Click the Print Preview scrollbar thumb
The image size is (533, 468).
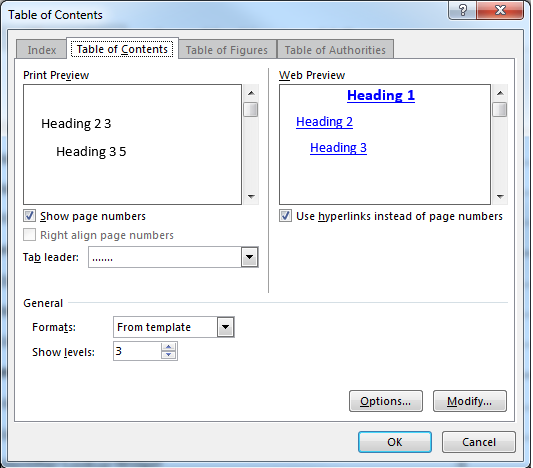tap(251, 109)
